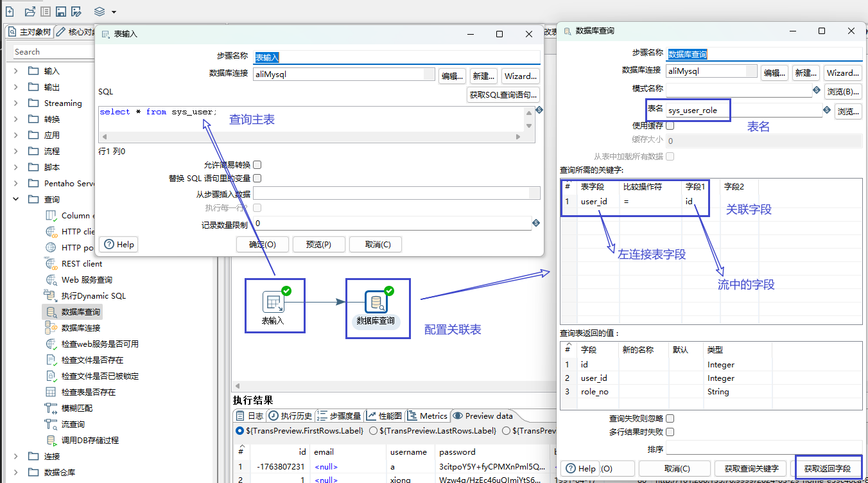The image size is (868, 483).
Task: Select the 数据库查询 step icon on canvas
Action: tap(376, 302)
